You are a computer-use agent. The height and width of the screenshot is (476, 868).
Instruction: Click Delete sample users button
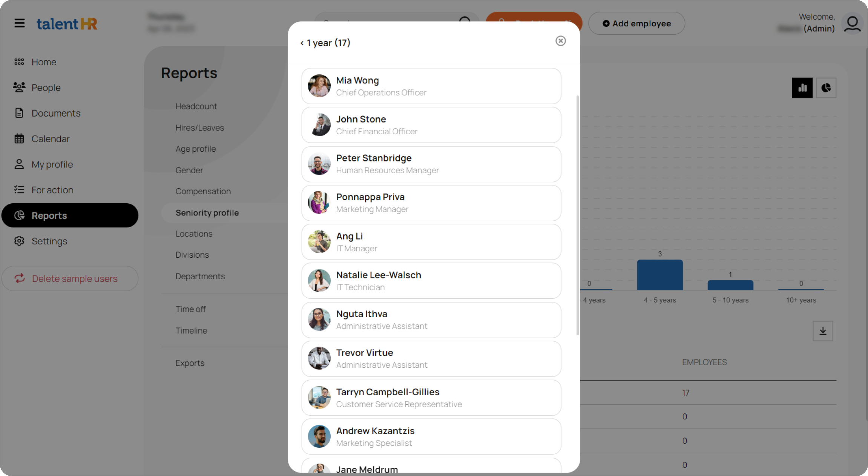click(x=70, y=278)
